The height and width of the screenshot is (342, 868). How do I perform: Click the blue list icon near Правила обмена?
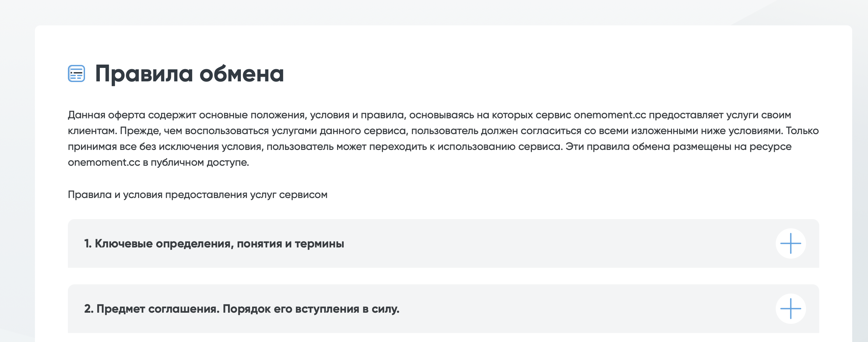[x=76, y=73]
